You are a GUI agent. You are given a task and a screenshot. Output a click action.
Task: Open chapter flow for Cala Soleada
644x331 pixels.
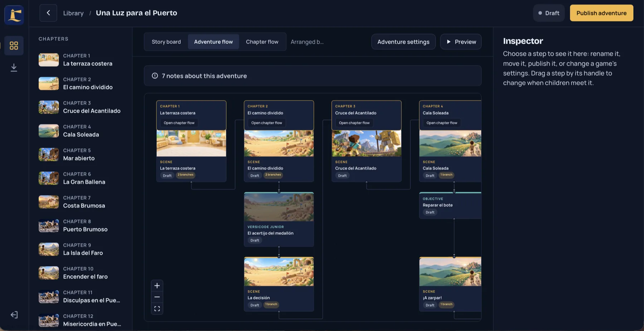(x=442, y=123)
